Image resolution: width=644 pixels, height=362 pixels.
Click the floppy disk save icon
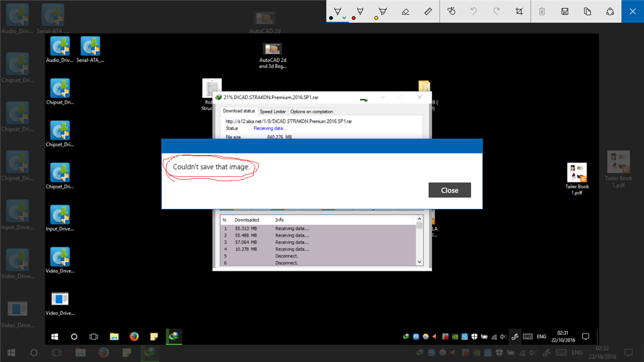click(565, 11)
